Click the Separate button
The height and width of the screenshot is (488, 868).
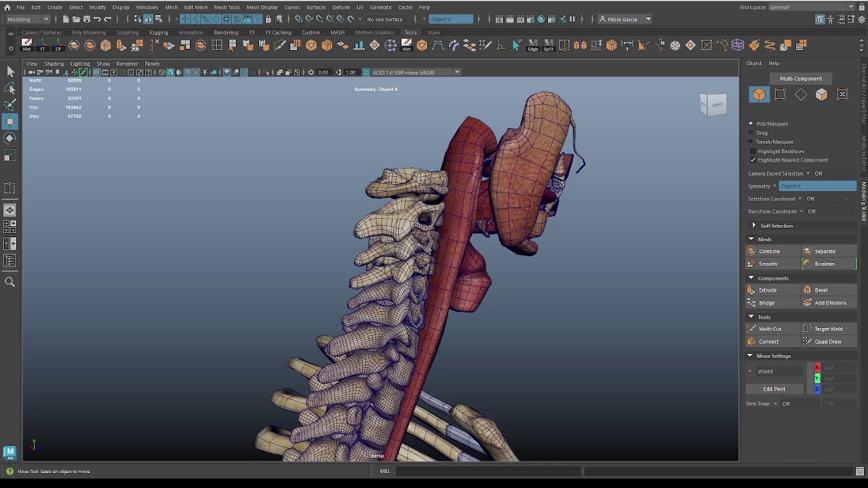829,251
